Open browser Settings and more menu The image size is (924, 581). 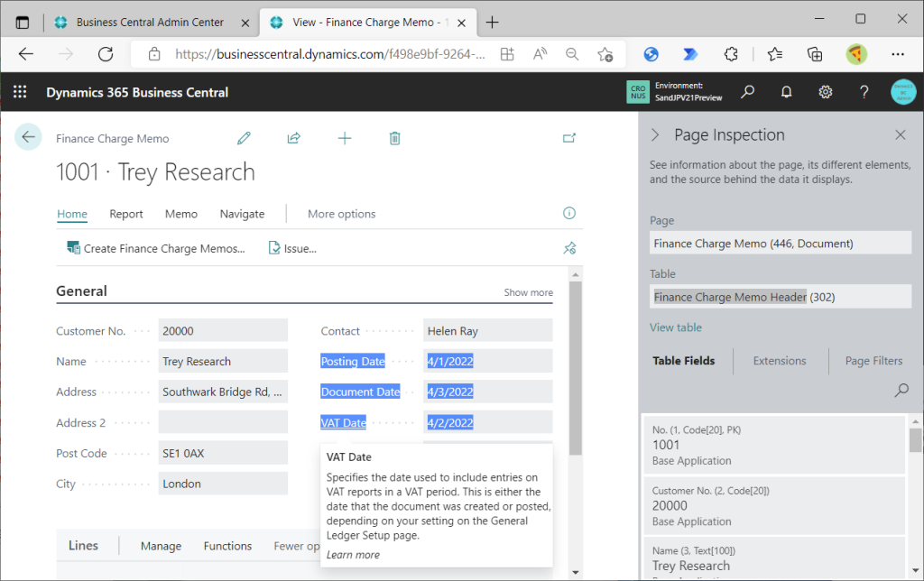[898, 54]
